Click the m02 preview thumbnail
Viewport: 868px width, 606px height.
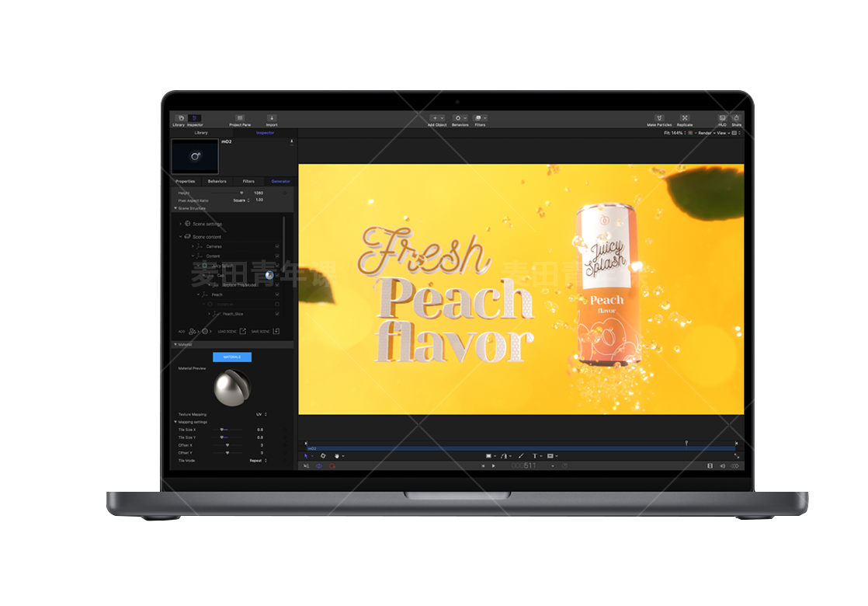click(x=195, y=157)
